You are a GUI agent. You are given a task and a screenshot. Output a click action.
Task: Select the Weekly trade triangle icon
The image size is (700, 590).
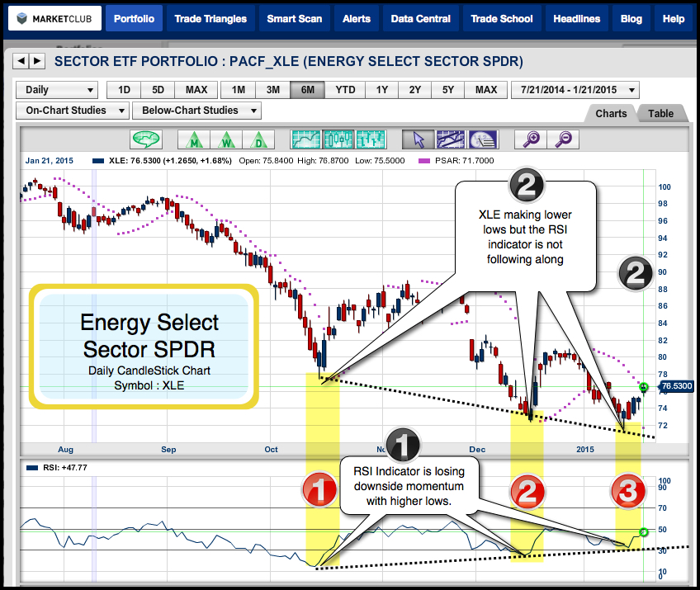tap(226, 139)
